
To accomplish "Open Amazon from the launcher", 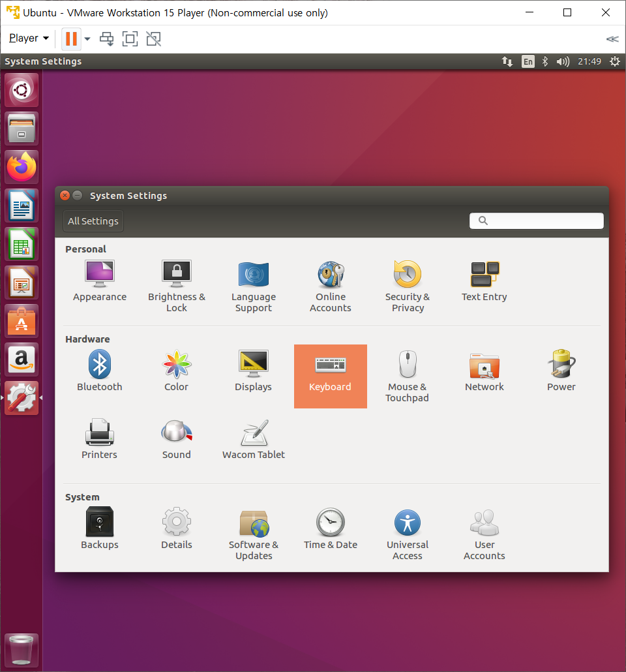I will click(x=22, y=360).
